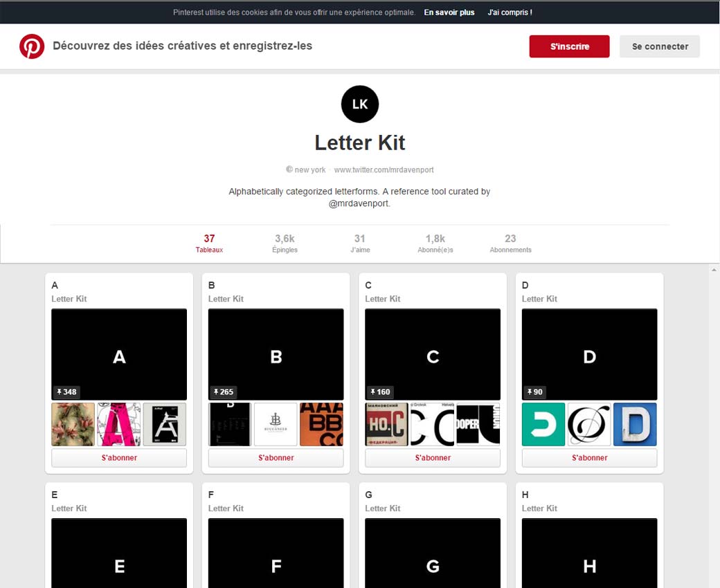Screen dimensions: 720x588
Task: Switch to the Épingles tab
Action: [x=285, y=243]
